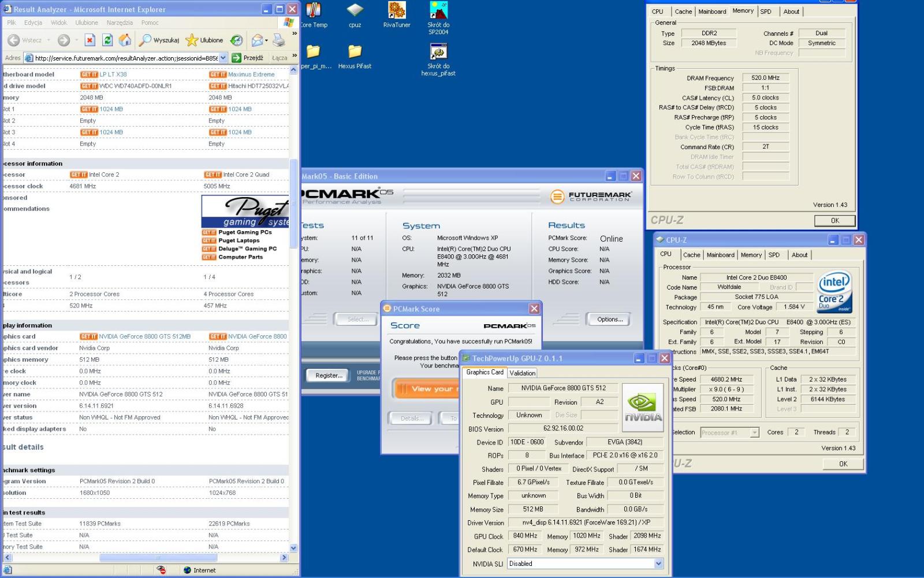The height and width of the screenshot is (578, 924).
Task: Open the Wyszukaj search tool
Action: coord(159,40)
